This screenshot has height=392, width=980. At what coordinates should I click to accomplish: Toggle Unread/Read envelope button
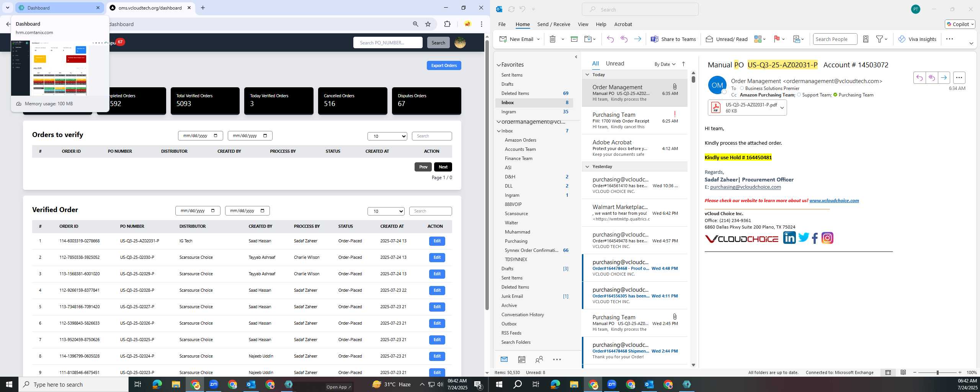727,39
